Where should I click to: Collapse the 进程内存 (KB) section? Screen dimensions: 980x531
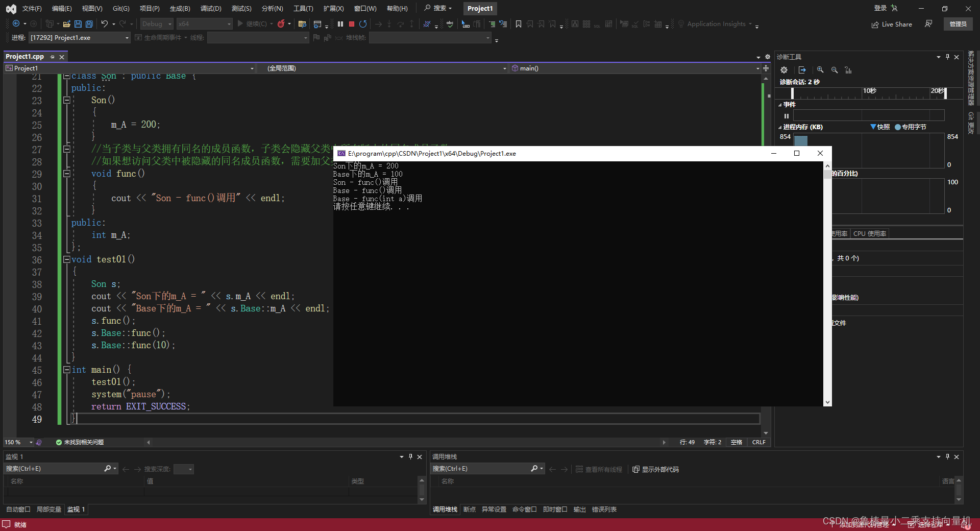click(780, 127)
